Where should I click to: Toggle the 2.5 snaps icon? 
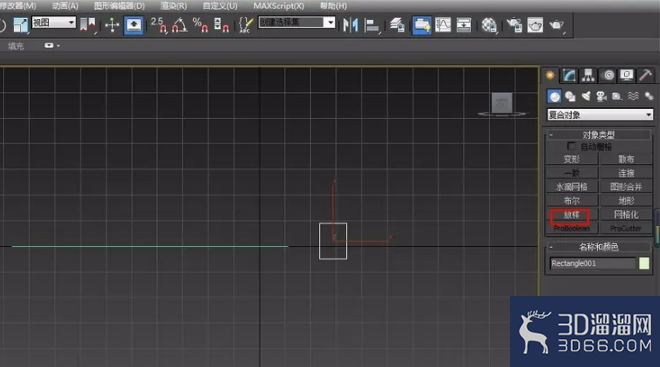point(158,25)
